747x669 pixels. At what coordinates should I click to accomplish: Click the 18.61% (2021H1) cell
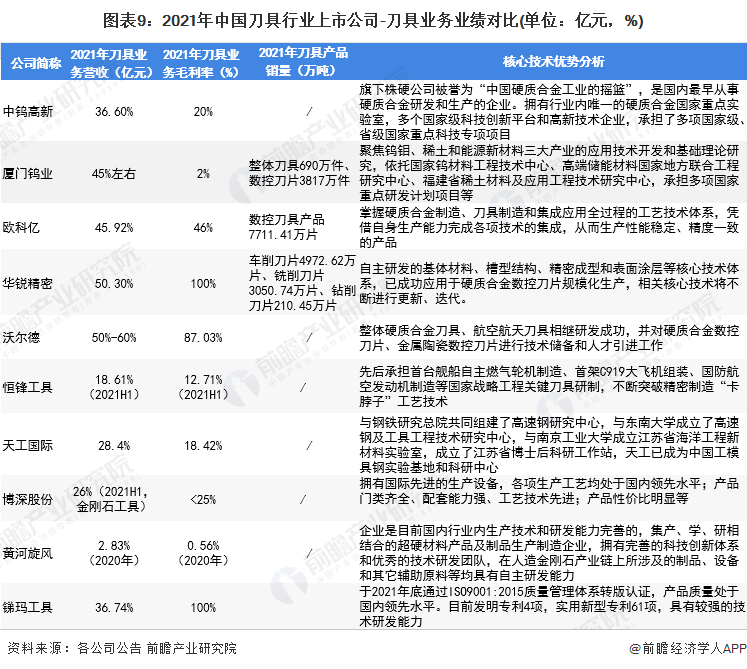point(114,387)
